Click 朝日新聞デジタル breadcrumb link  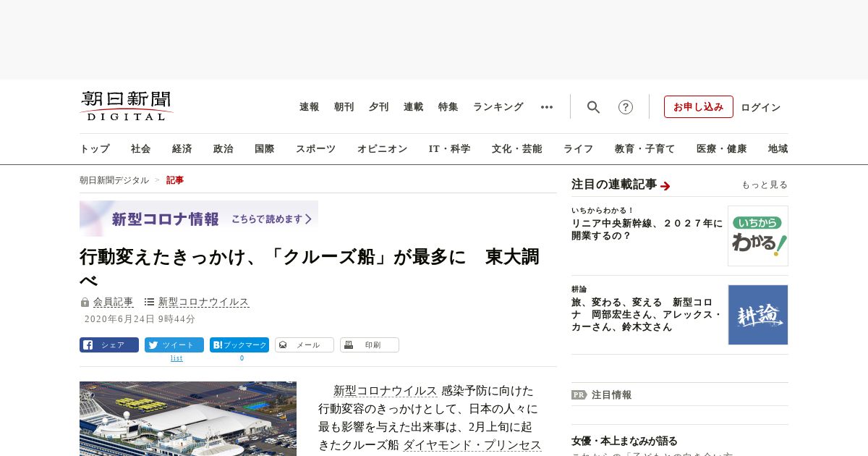pyautogui.click(x=114, y=180)
